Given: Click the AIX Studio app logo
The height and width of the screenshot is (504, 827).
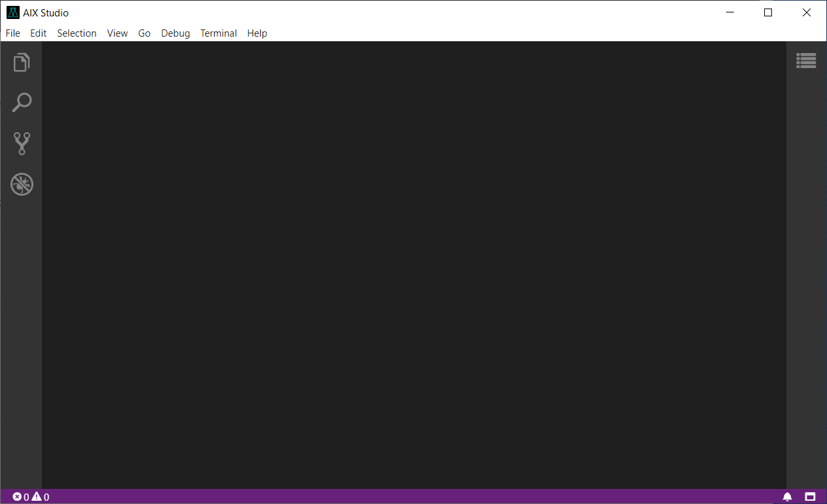Looking at the screenshot, I should point(13,12).
